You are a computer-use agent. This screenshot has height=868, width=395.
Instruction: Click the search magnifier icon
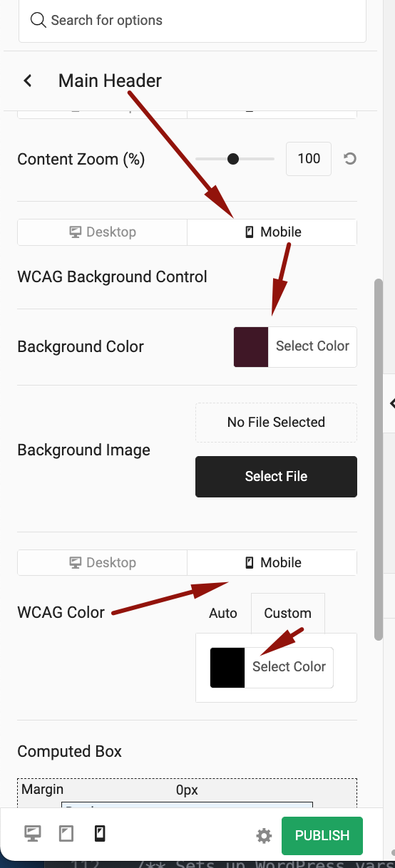click(x=38, y=20)
